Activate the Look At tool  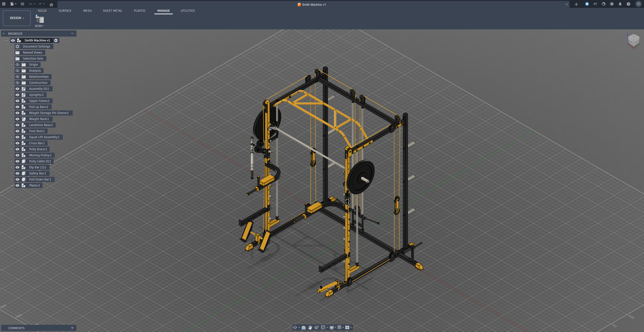304,327
